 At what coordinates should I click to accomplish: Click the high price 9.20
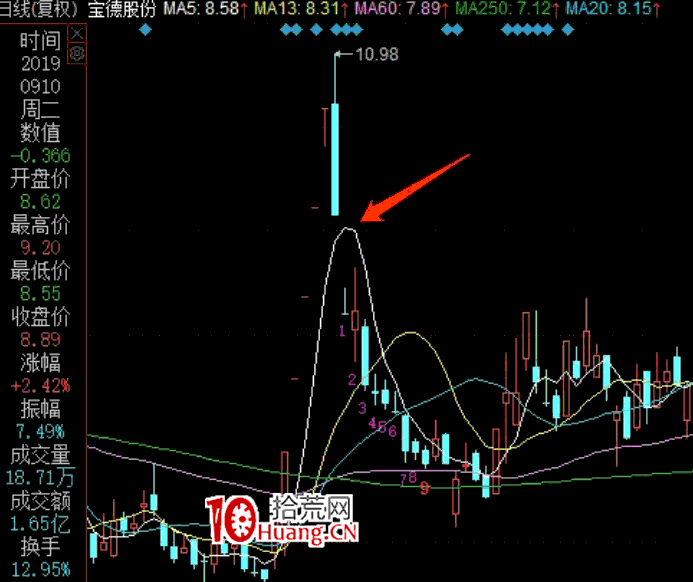click(40, 248)
